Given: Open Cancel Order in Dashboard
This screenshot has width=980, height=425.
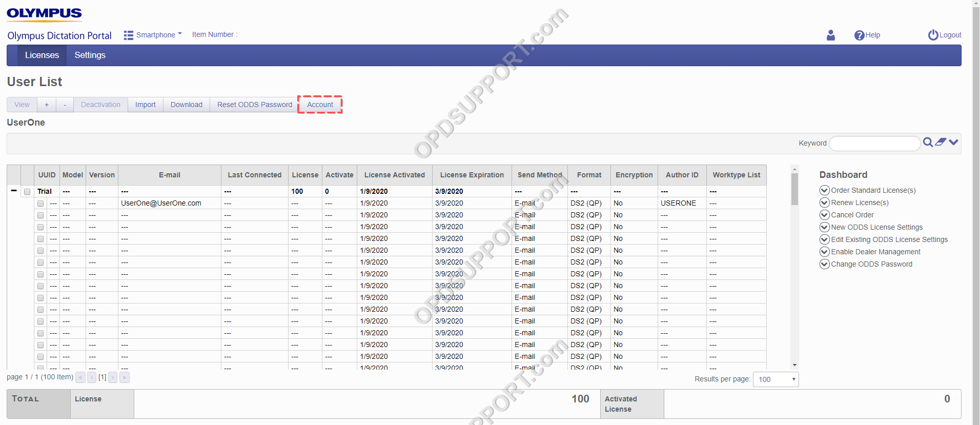Looking at the screenshot, I should (x=847, y=215).
